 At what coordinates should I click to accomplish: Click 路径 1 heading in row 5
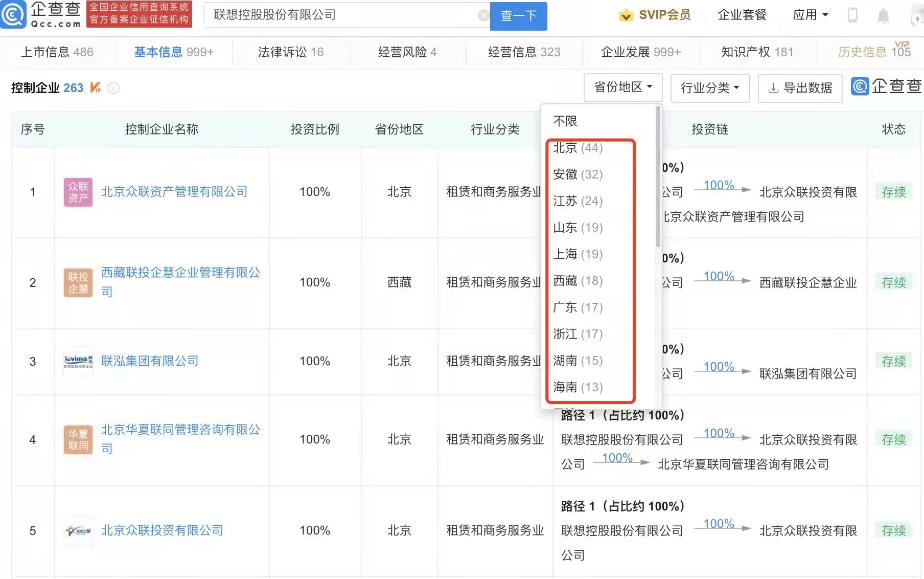coord(622,506)
